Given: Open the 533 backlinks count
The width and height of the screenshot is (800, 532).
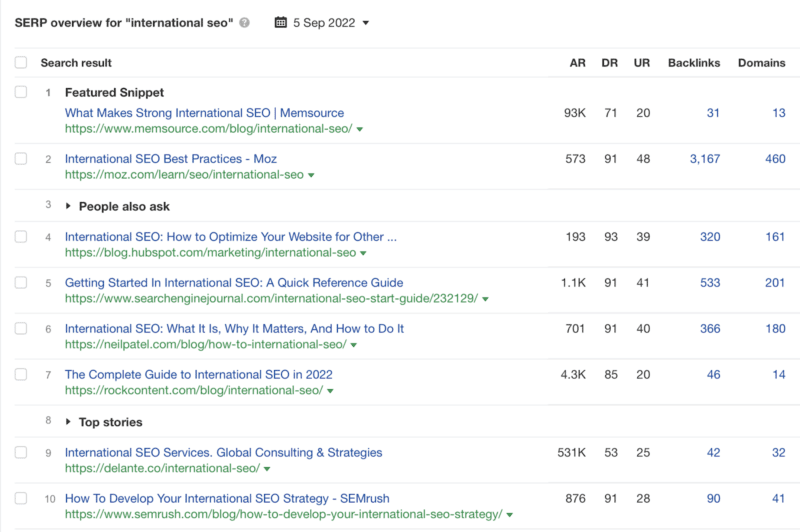Looking at the screenshot, I should tap(710, 283).
